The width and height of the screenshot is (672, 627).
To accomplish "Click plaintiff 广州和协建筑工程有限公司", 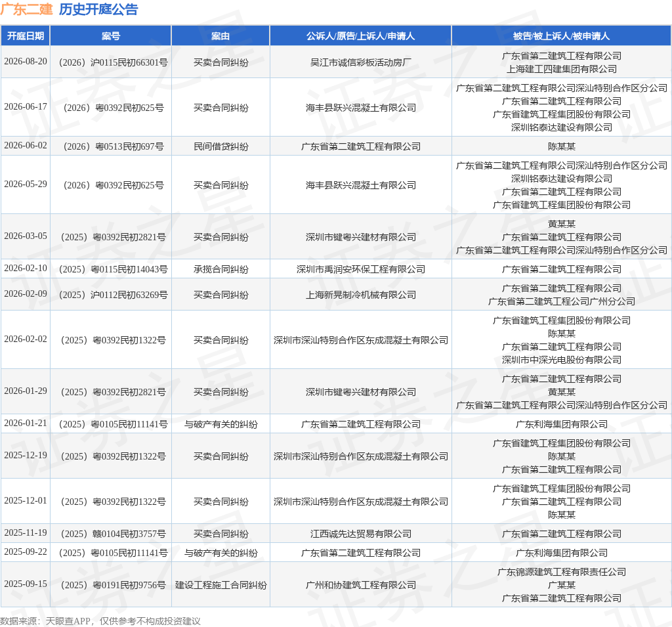I will (x=360, y=586).
